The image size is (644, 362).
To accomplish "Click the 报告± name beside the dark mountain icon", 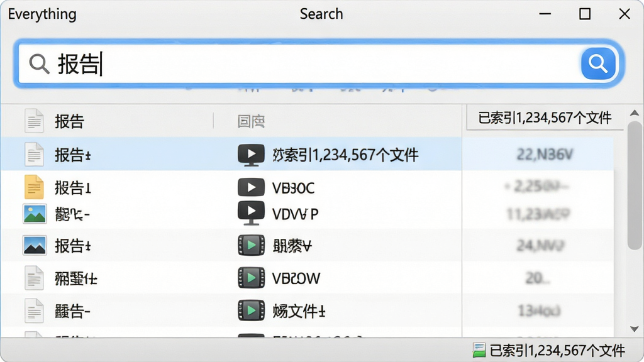I will tap(73, 246).
